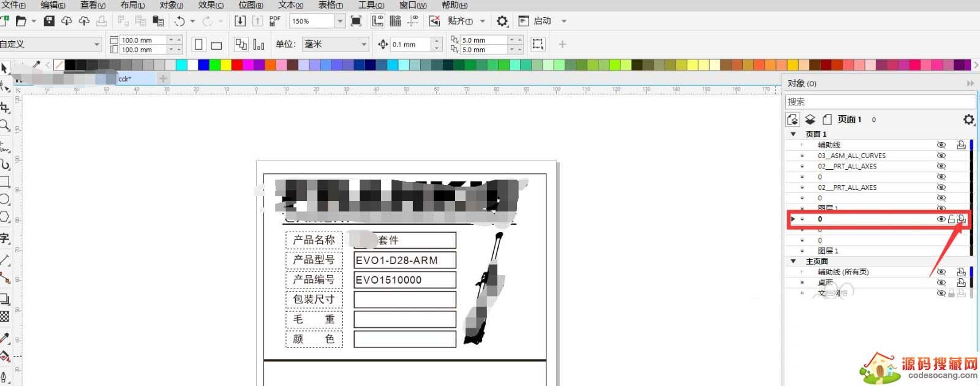Click the Undo arrow icon

coord(179,21)
